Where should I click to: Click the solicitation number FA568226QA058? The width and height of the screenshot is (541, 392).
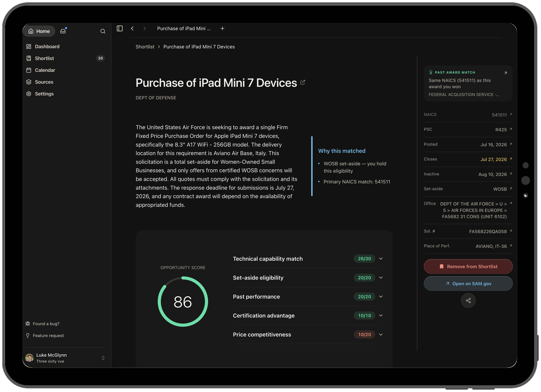coord(488,231)
